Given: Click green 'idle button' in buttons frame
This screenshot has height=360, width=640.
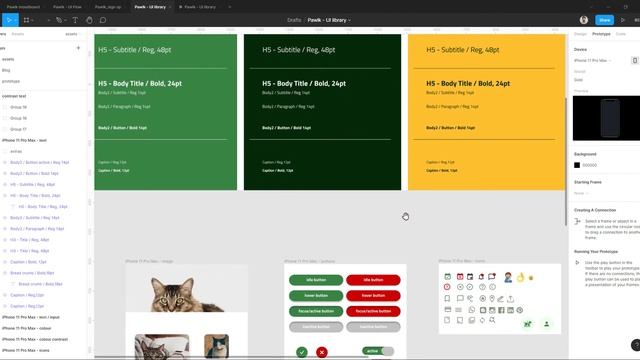Looking at the screenshot, I should 316,280.
